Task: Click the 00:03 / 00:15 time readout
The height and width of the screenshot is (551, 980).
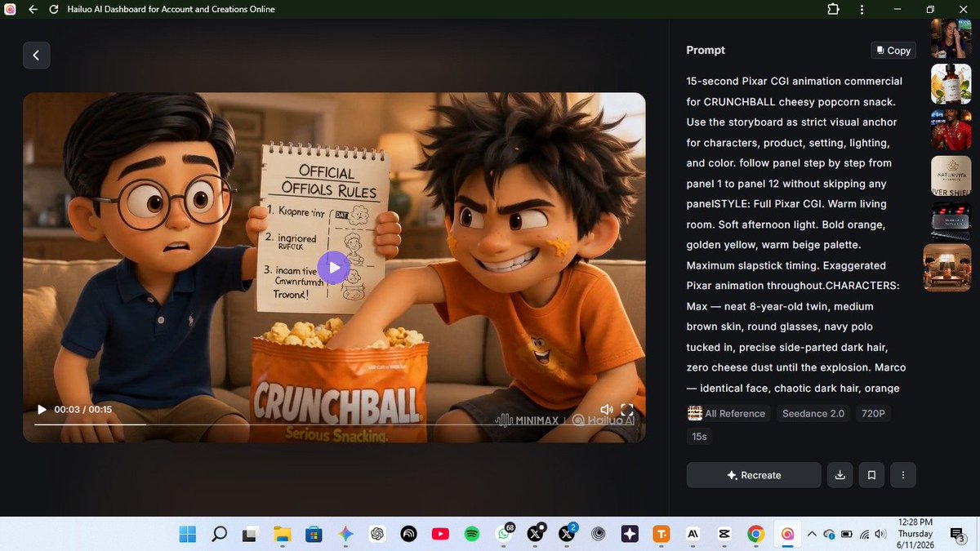Action: (83, 410)
